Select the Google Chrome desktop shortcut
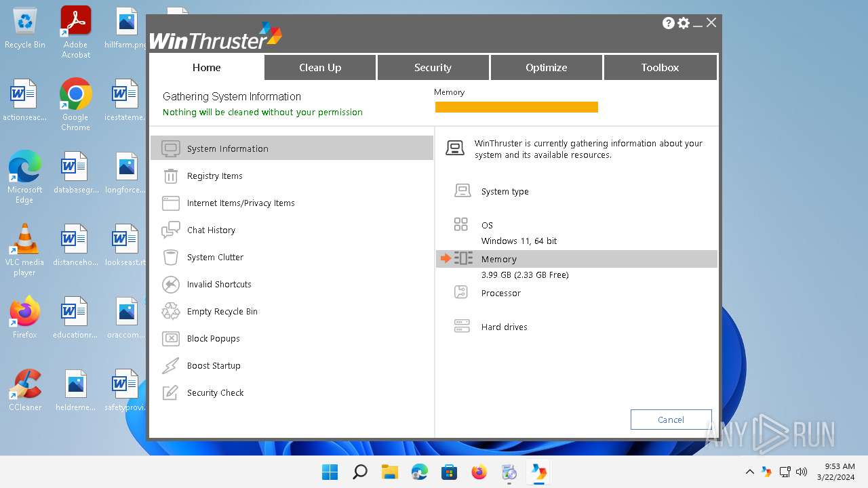The width and height of the screenshot is (868, 488). click(76, 104)
